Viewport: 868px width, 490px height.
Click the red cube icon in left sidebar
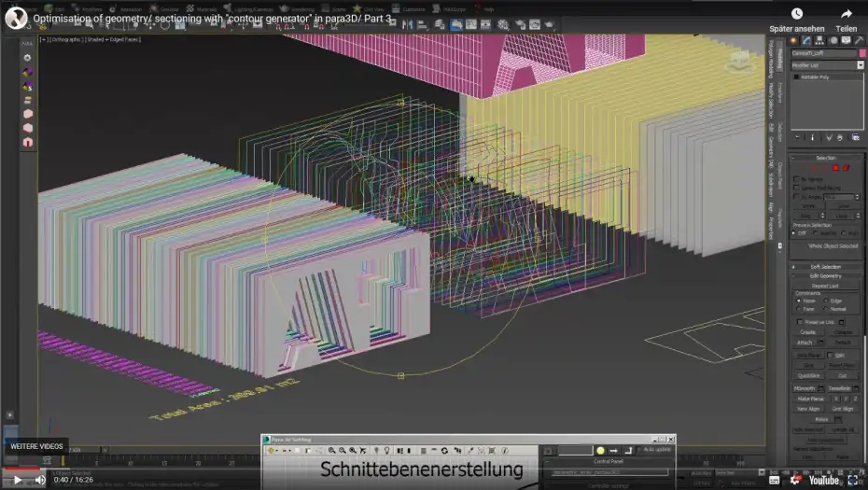(28, 142)
